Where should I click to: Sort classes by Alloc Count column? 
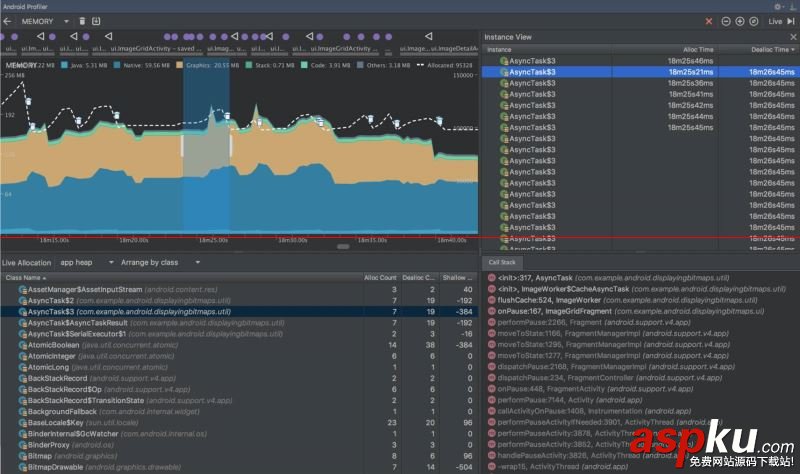(x=380, y=278)
